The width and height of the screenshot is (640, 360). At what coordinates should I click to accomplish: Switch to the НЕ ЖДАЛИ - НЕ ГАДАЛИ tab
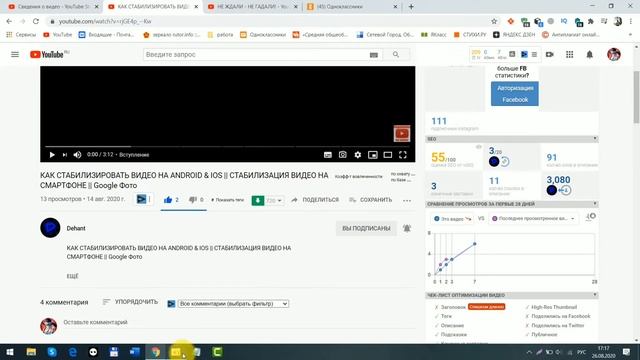(x=252, y=7)
